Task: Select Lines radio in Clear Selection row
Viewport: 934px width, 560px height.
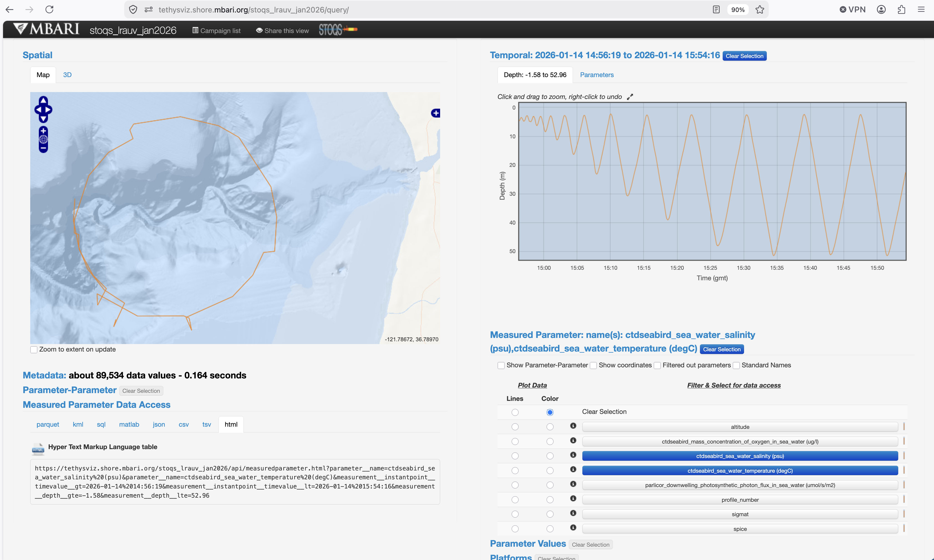Action: click(x=515, y=413)
